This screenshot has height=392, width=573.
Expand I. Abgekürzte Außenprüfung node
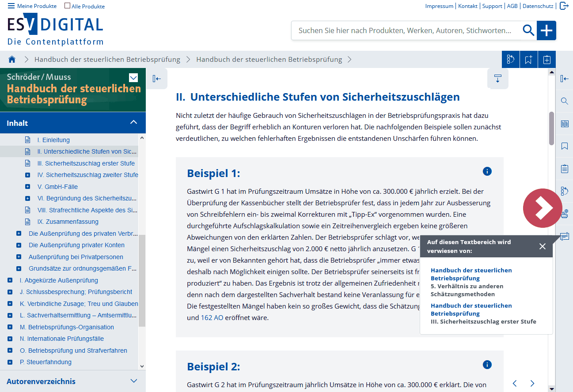click(x=10, y=280)
